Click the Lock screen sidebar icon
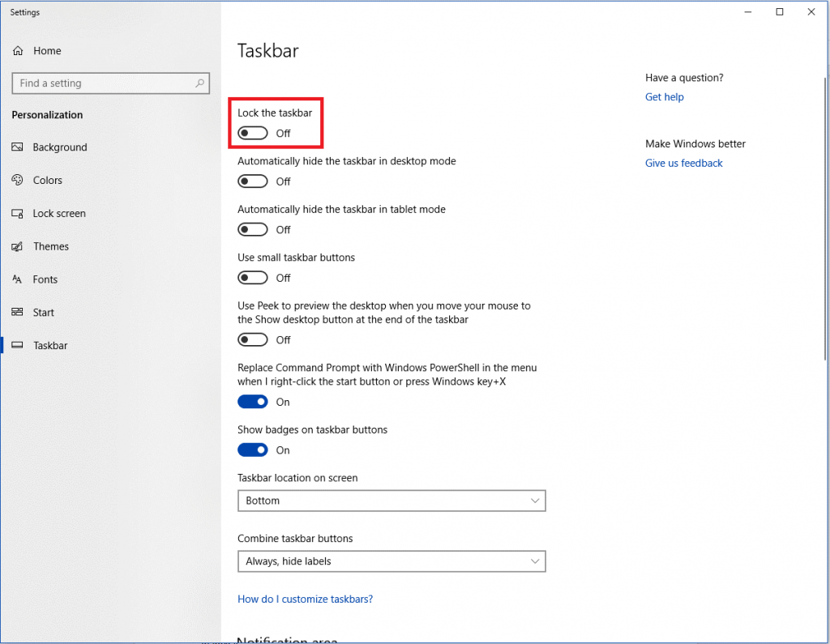Image resolution: width=830 pixels, height=644 pixels. point(18,213)
